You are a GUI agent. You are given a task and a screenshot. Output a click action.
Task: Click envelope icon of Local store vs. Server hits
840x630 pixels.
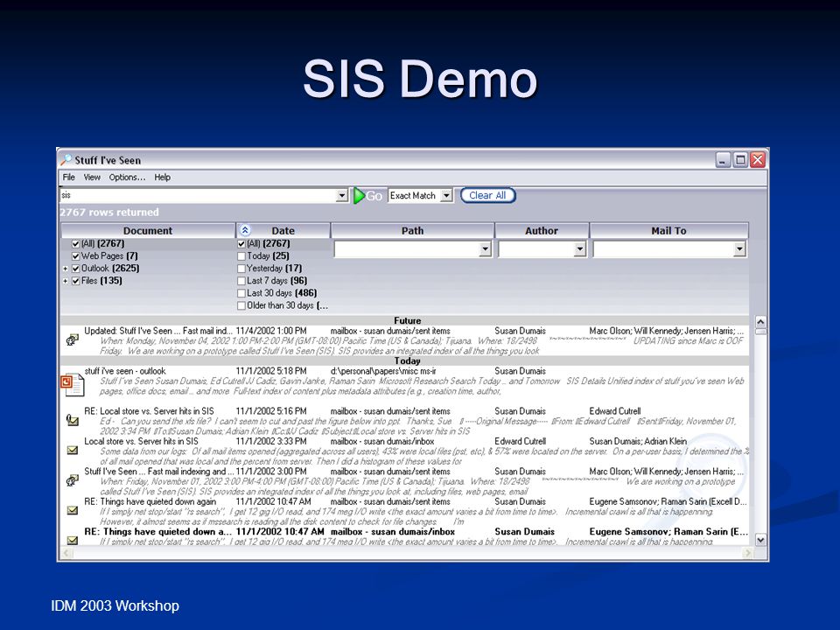click(x=73, y=451)
